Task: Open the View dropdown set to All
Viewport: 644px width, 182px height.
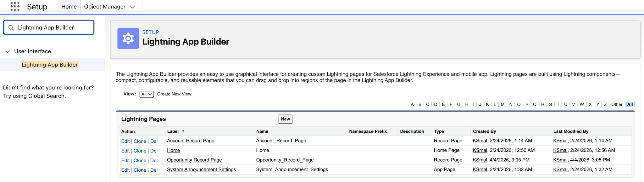Action: (147, 94)
